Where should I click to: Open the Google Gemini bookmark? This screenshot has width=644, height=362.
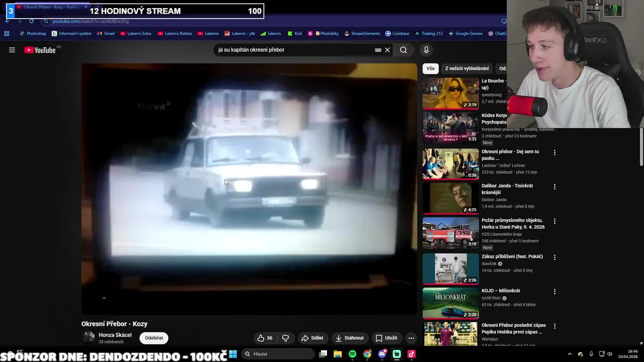coord(465,34)
